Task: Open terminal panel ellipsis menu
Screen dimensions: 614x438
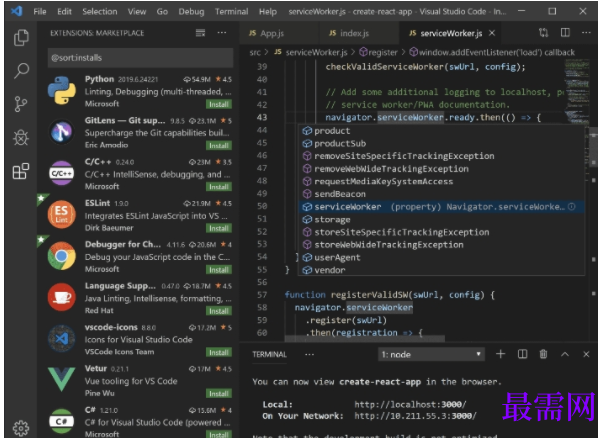Action: [309, 355]
